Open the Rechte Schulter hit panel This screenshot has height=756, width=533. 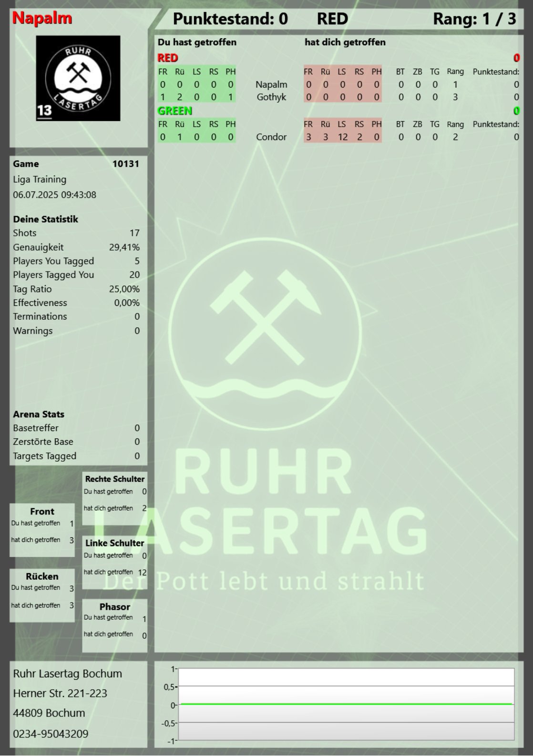[114, 497]
